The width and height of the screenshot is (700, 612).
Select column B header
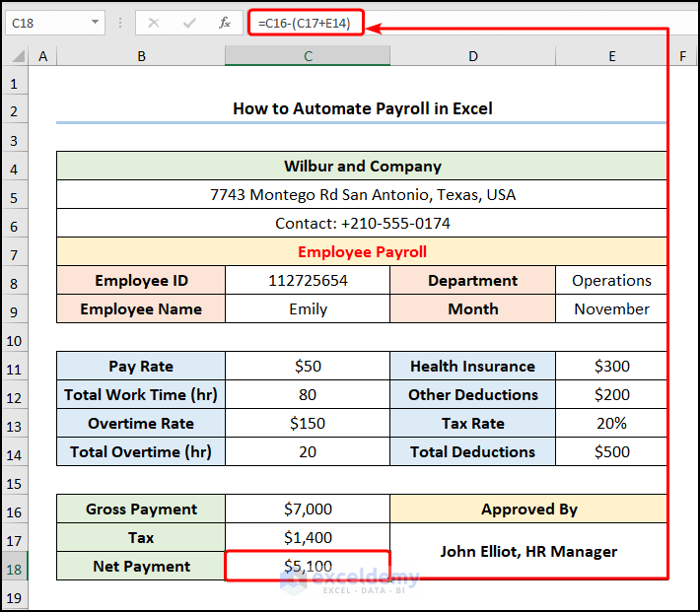pyautogui.click(x=141, y=57)
